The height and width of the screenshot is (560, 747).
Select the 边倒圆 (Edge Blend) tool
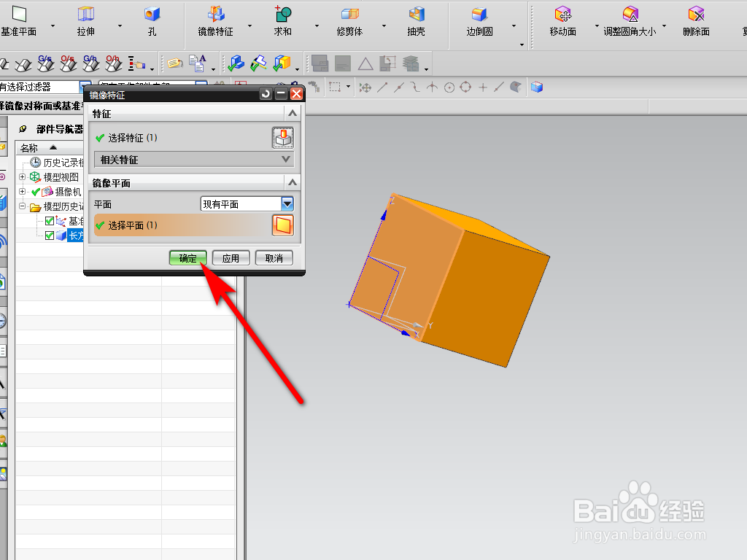point(479,21)
